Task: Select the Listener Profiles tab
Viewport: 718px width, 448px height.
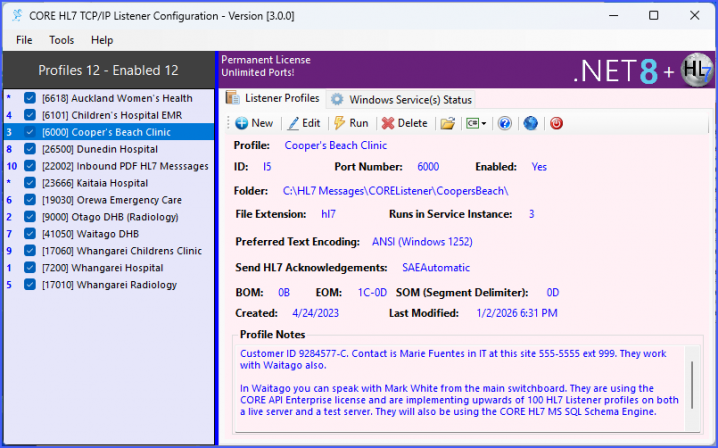Action: 273,98
